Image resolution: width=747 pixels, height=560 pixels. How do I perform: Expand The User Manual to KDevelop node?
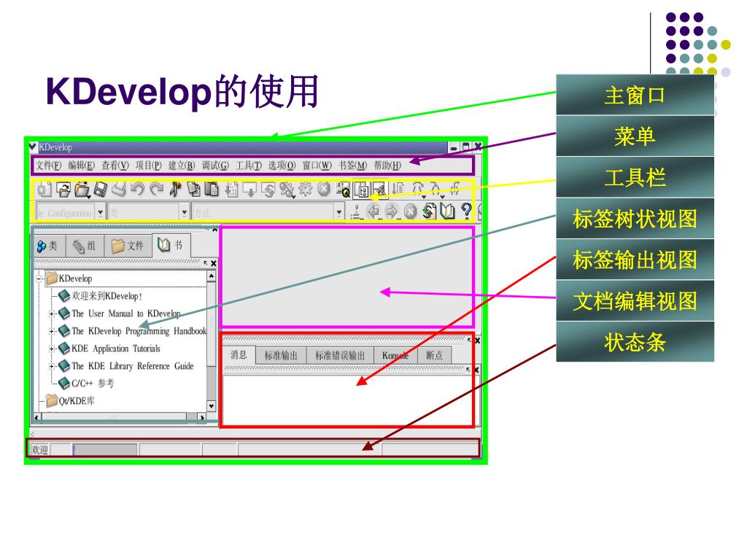pos(52,314)
